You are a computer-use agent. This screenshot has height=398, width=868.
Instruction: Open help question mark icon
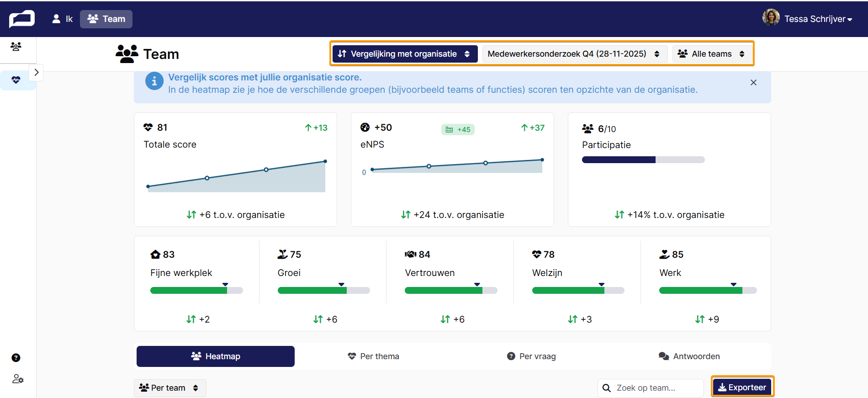[x=16, y=358]
